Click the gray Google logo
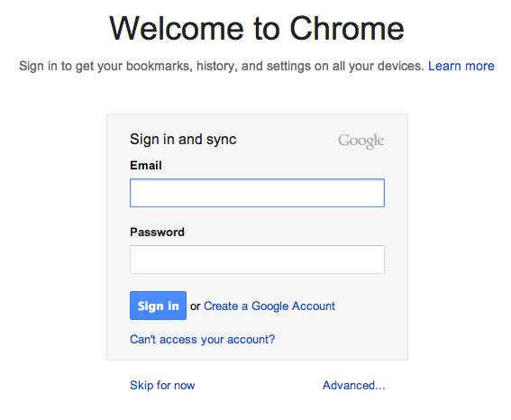511x420 pixels. [x=360, y=142]
